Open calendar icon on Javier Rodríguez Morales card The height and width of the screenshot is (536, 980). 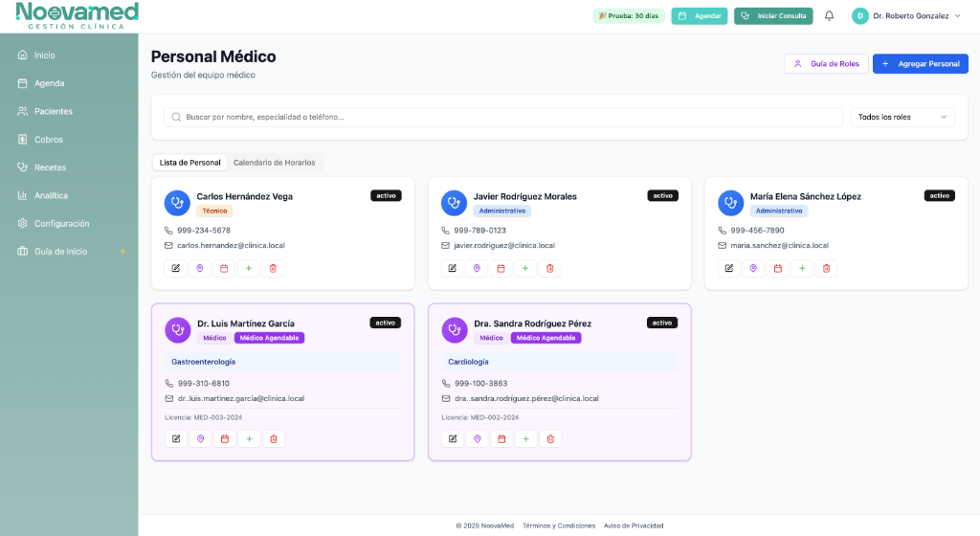click(x=501, y=269)
